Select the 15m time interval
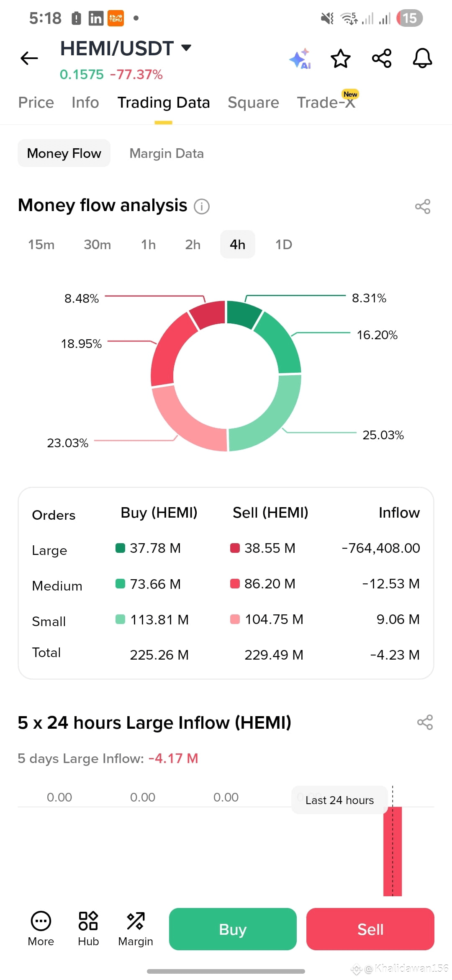452x980 pixels. click(x=41, y=245)
